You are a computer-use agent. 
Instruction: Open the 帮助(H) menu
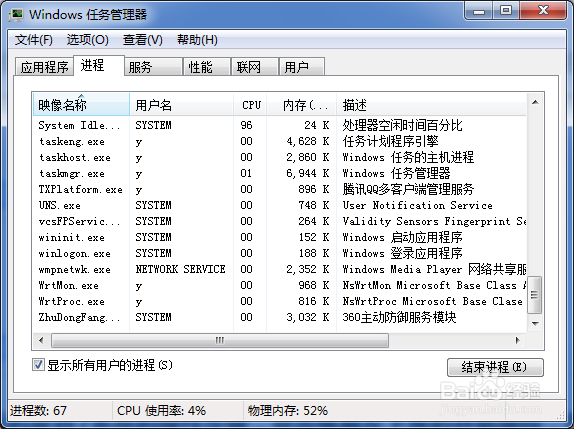coord(197,40)
